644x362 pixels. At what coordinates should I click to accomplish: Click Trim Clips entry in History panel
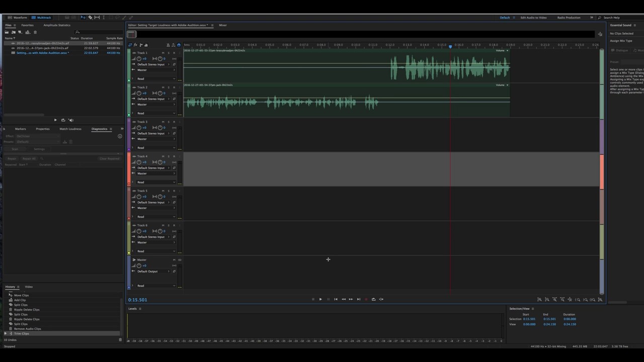(x=21, y=333)
